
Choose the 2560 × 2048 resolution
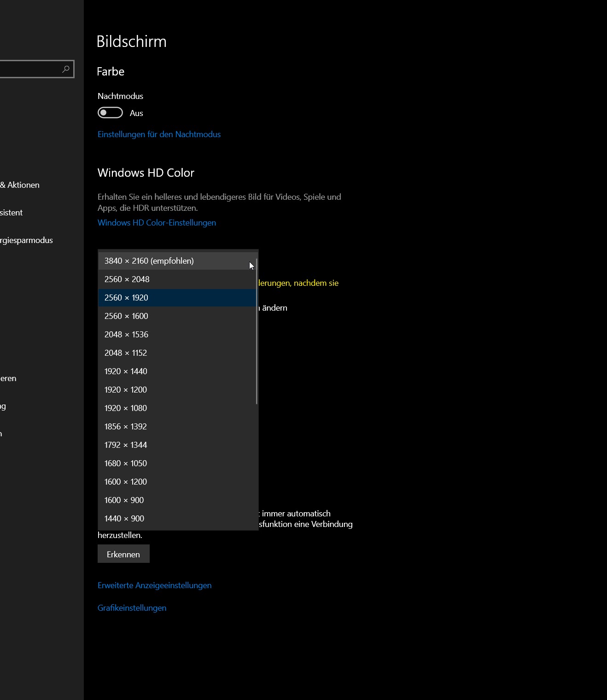coord(127,279)
